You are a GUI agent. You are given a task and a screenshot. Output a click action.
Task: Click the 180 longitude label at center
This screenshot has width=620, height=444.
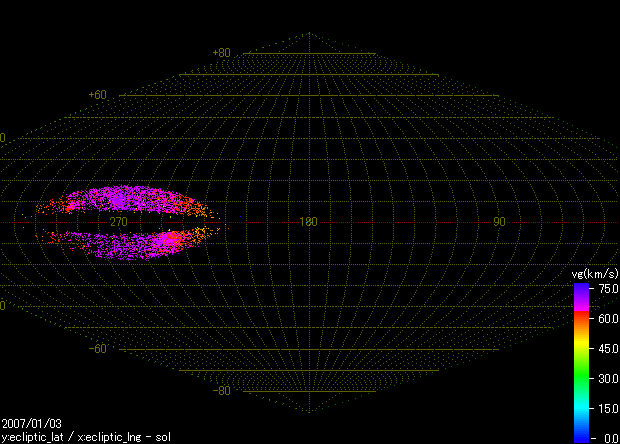pyautogui.click(x=308, y=222)
